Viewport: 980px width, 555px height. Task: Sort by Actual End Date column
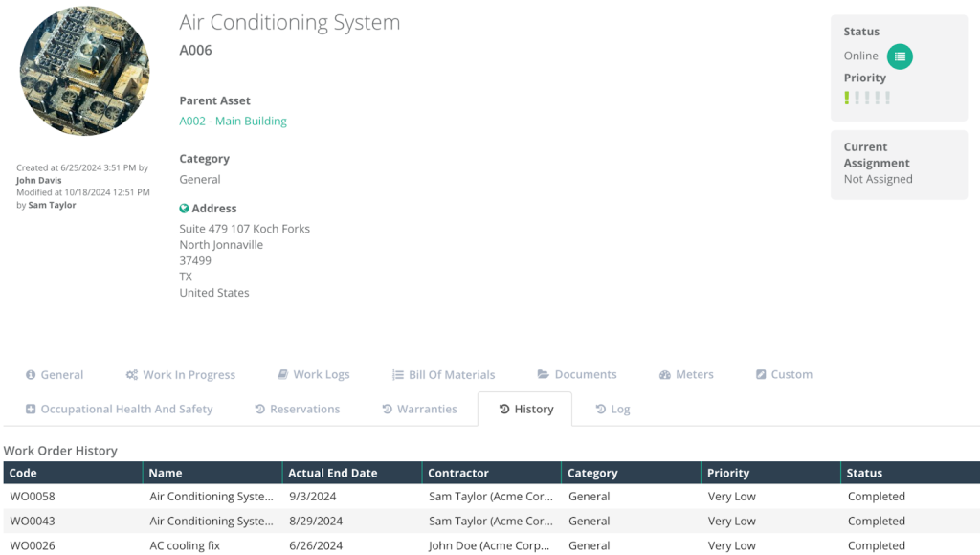pyautogui.click(x=333, y=473)
